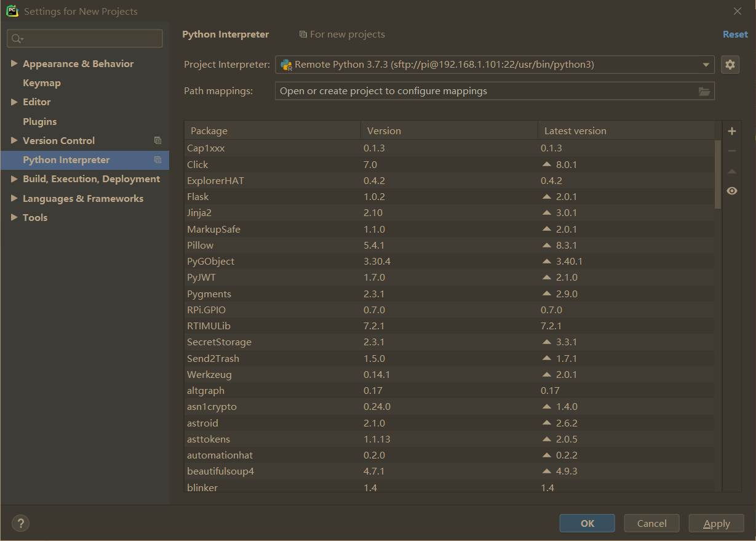Open interpreter settings with the gear icon
Screen dimensions: 756x541
pos(730,64)
